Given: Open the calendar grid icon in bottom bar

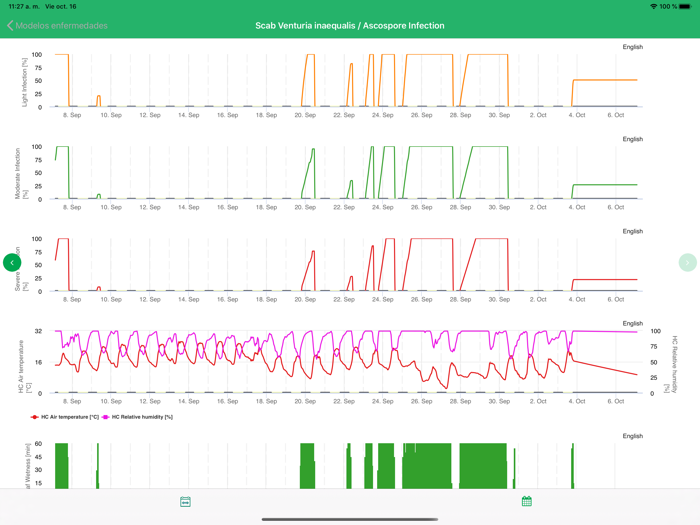Looking at the screenshot, I should 526,502.
